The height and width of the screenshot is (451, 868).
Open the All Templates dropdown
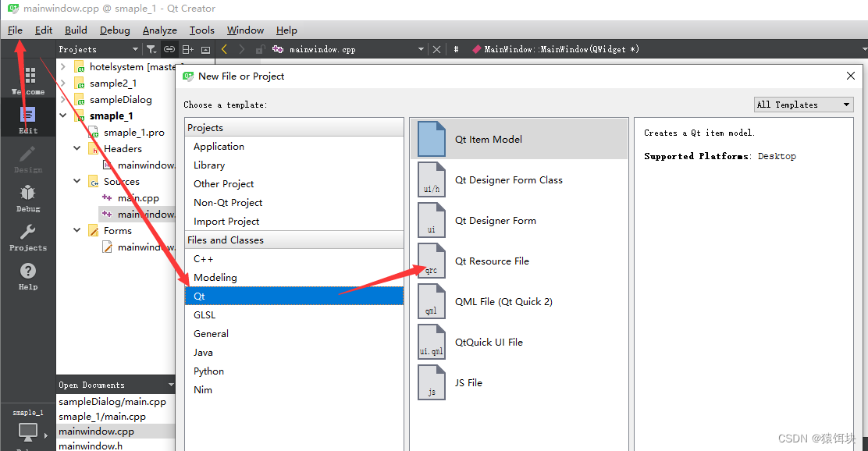[x=804, y=105]
